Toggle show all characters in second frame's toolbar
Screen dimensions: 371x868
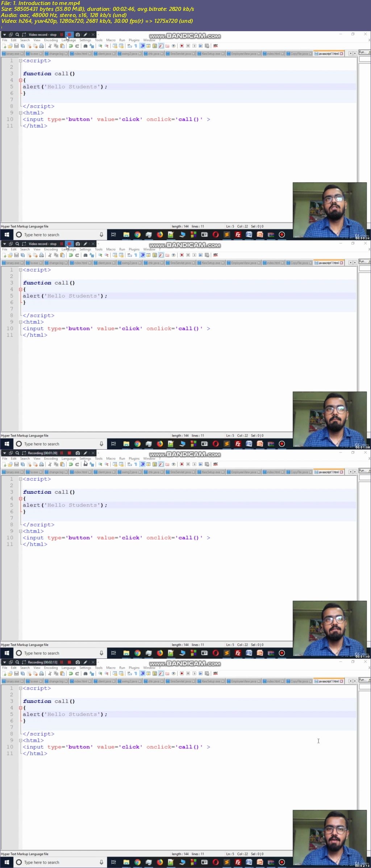pyautogui.click(x=136, y=255)
